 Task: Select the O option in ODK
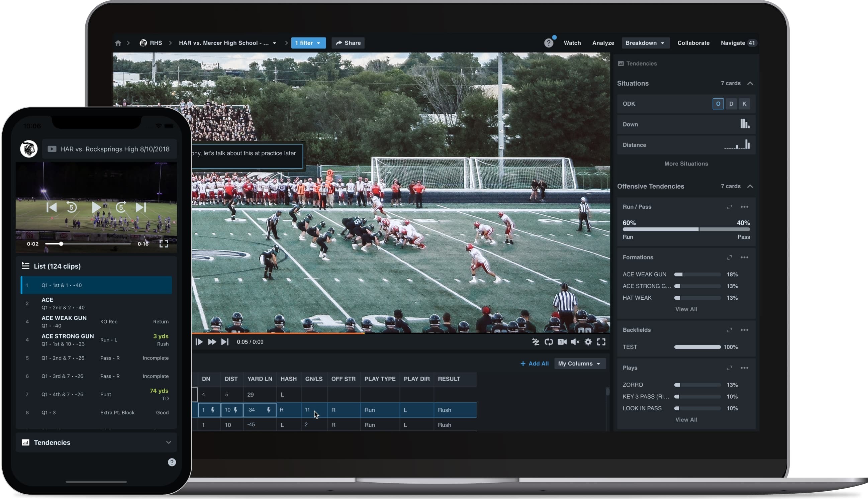coord(718,103)
